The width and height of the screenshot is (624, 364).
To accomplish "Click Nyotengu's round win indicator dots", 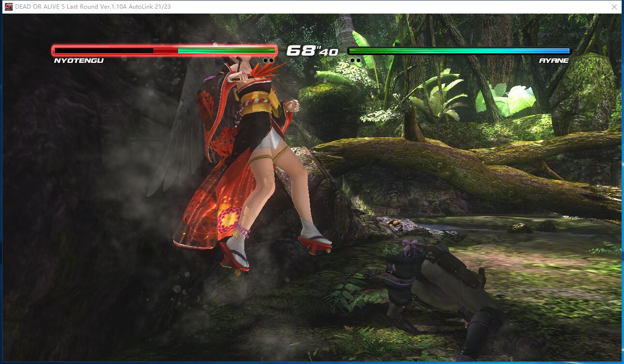I will pos(268,61).
